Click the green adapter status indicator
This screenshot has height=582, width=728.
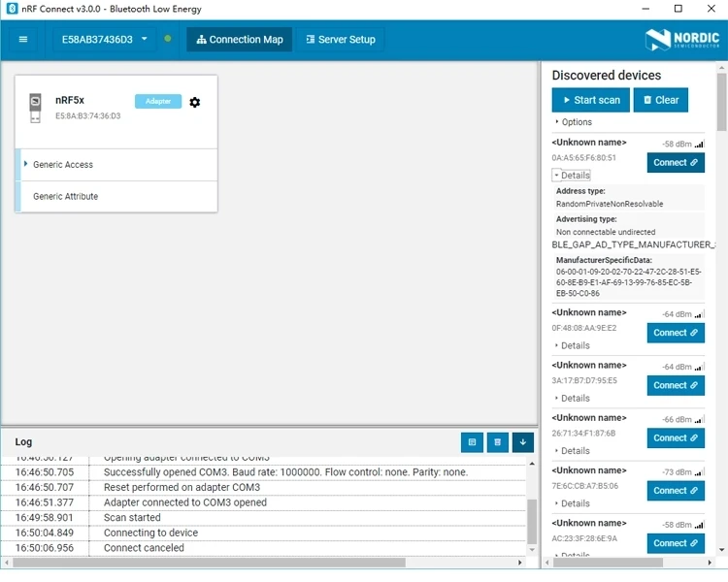point(168,39)
